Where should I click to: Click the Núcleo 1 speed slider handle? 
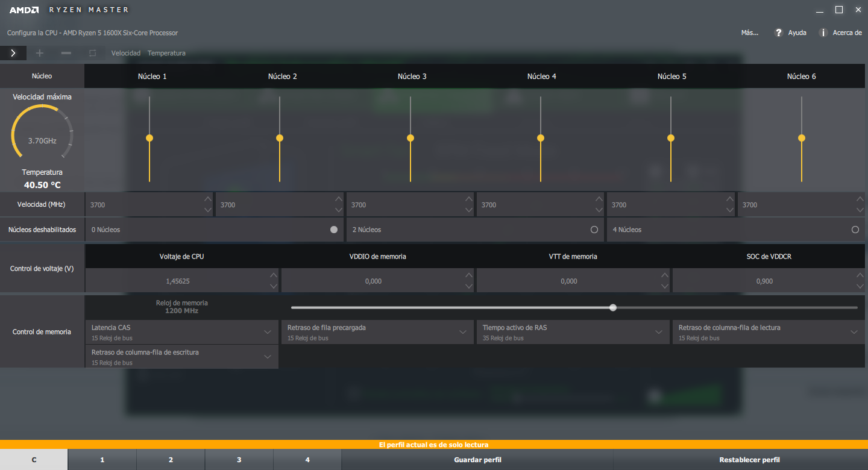[149, 138]
